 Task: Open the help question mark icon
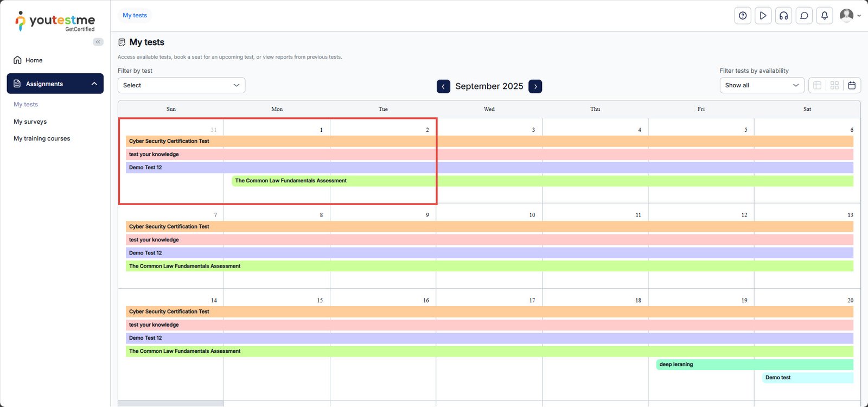[x=743, y=16]
